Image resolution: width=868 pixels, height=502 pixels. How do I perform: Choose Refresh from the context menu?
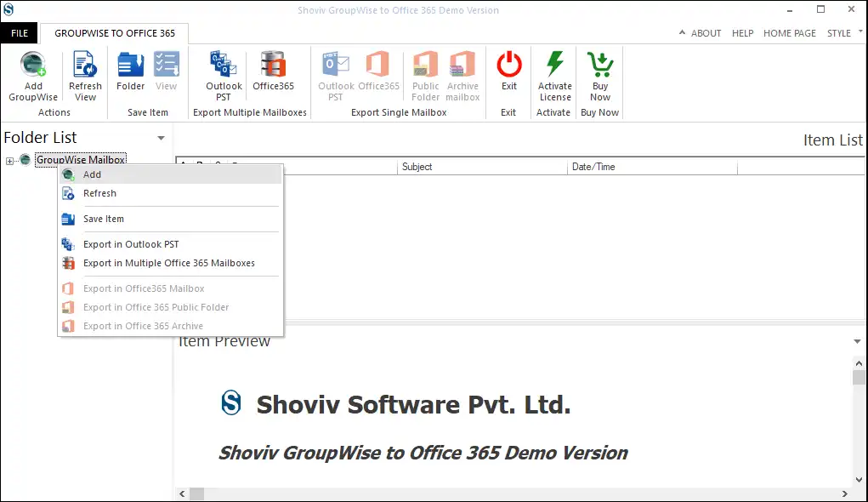pos(171,193)
